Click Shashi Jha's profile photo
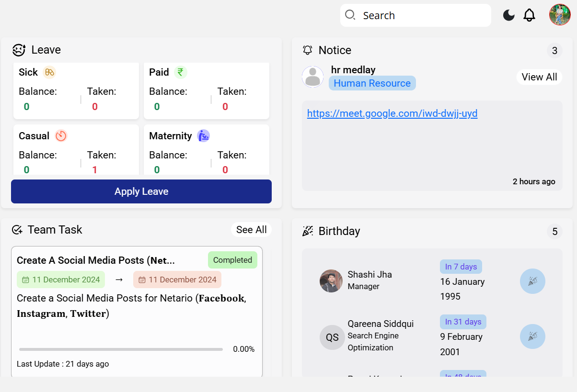Image resolution: width=577 pixels, height=392 pixels. click(x=331, y=281)
